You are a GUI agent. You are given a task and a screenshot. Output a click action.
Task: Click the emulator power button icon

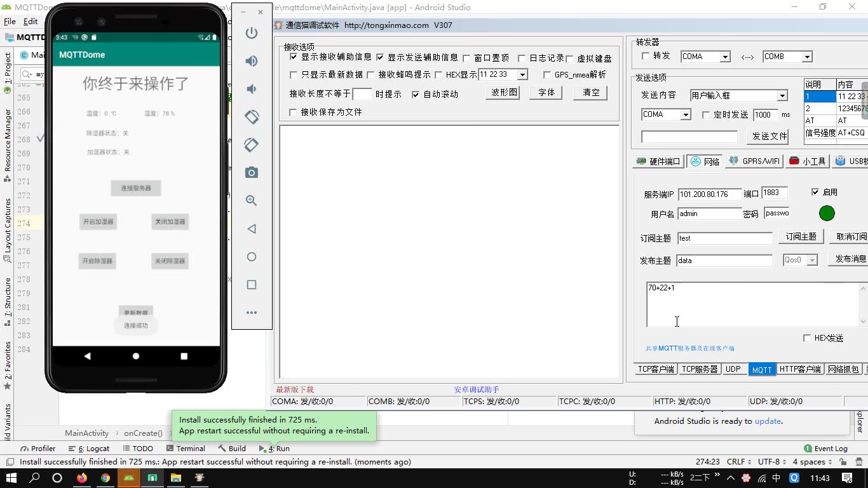(252, 33)
